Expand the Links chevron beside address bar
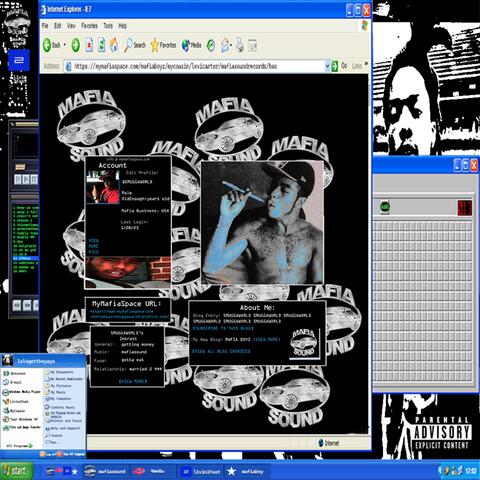Image resolution: width=480 pixels, height=480 pixels. click(366, 64)
